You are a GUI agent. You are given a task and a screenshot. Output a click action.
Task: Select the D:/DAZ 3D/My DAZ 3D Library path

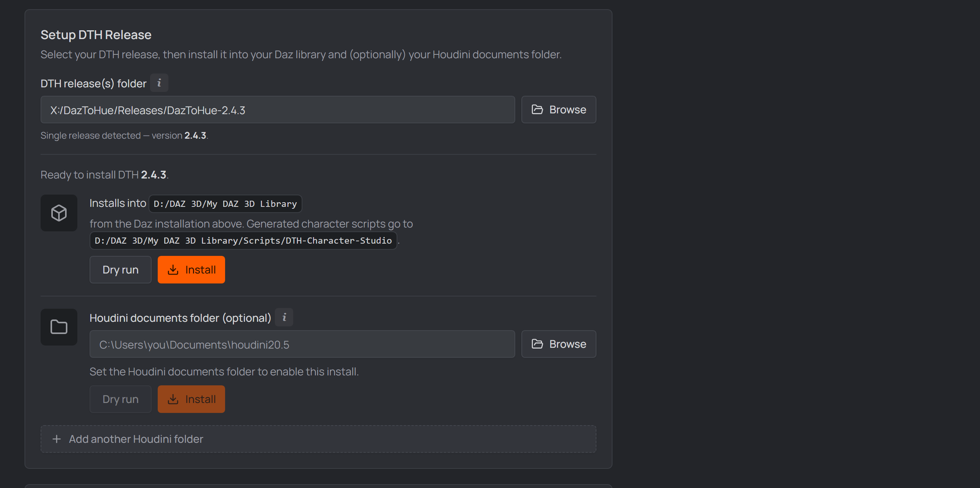[x=225, y=204]
